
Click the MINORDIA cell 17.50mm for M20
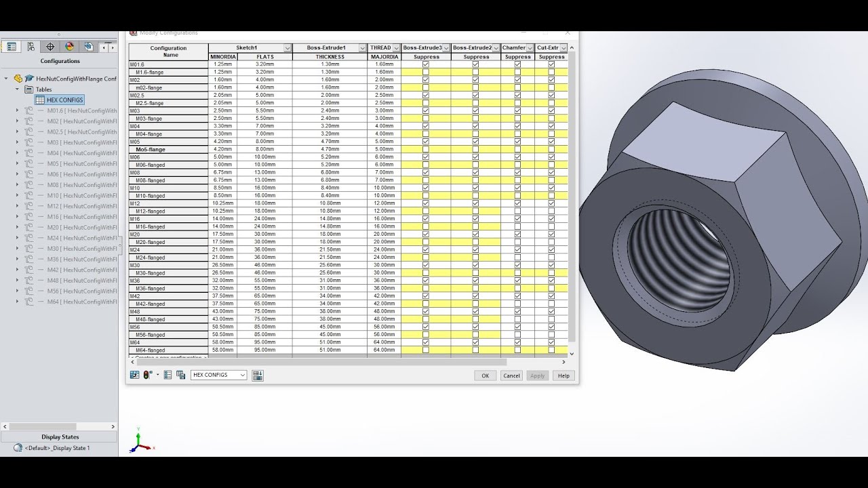[x=222, y=235]
